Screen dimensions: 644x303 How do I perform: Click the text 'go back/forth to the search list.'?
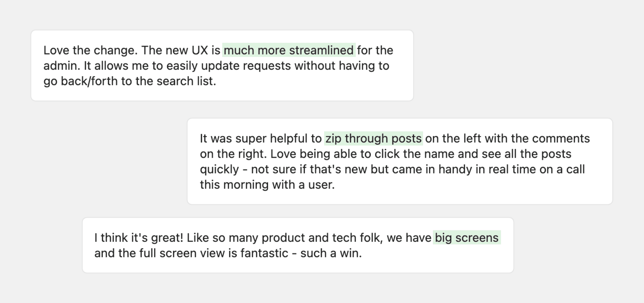point(130,81)
